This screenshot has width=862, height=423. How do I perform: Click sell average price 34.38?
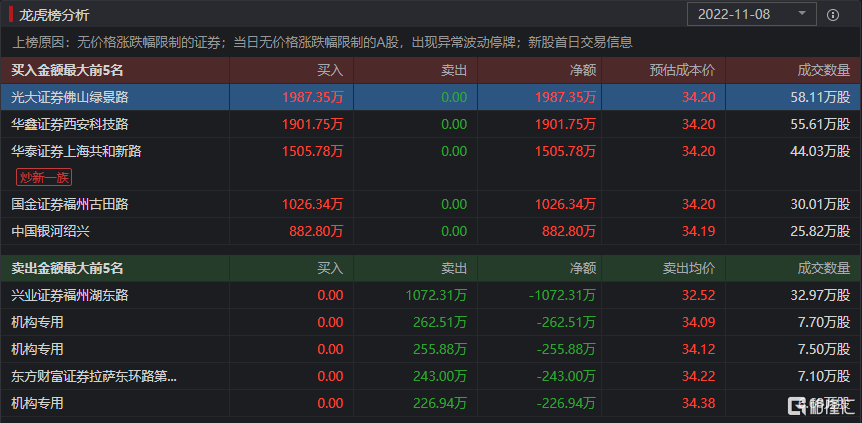click(x=699, y=403)
